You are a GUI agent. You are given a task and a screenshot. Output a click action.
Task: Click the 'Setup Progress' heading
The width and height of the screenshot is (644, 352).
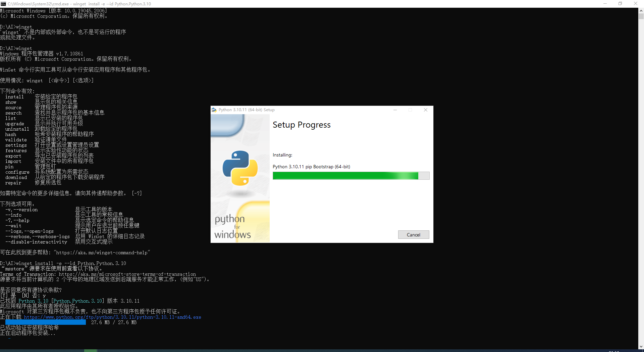tap(302, 125)
